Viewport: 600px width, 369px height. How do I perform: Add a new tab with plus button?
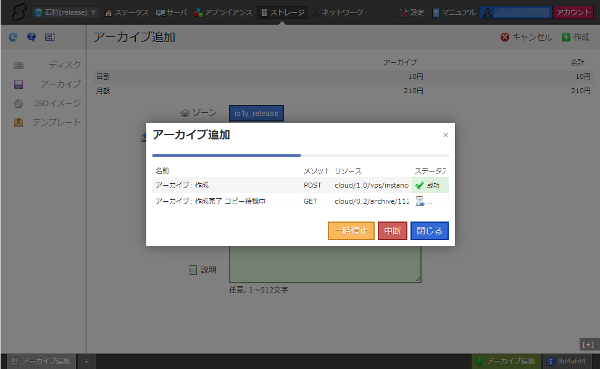point(86,361)
